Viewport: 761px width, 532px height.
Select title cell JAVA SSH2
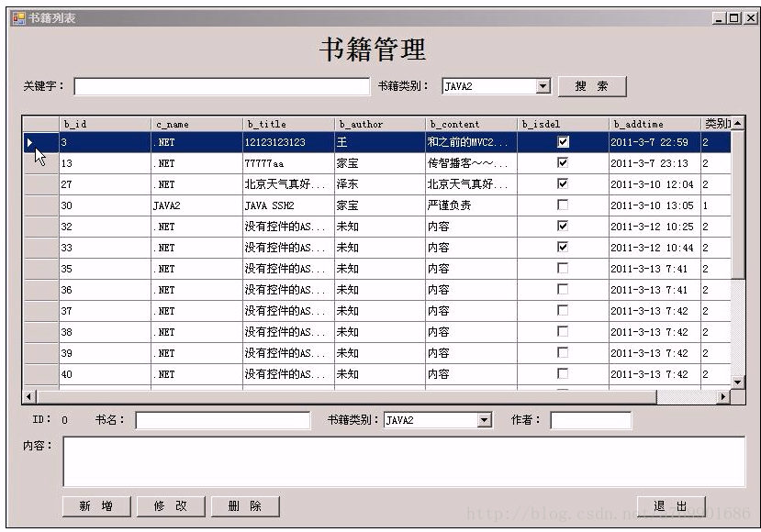[288, 205]
